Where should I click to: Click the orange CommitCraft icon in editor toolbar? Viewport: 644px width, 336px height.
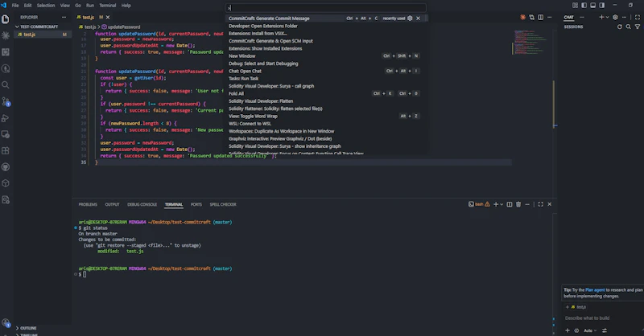522,17
